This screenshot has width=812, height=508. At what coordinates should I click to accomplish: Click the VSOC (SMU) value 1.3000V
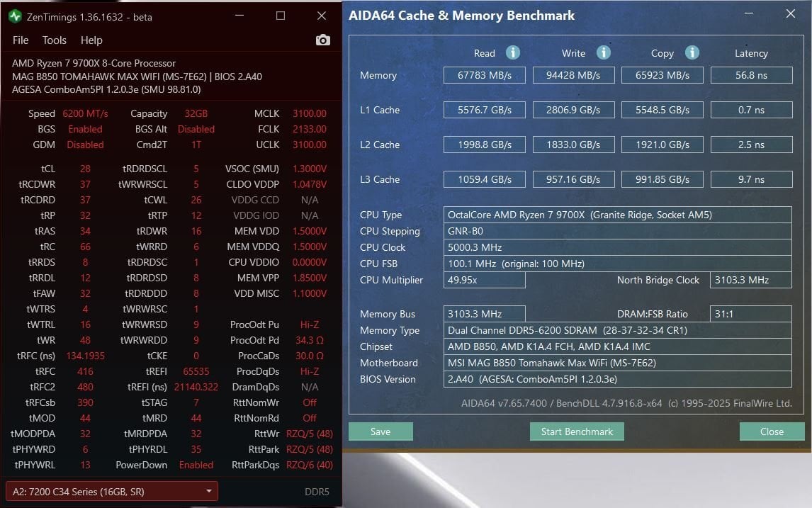[310, 169]
